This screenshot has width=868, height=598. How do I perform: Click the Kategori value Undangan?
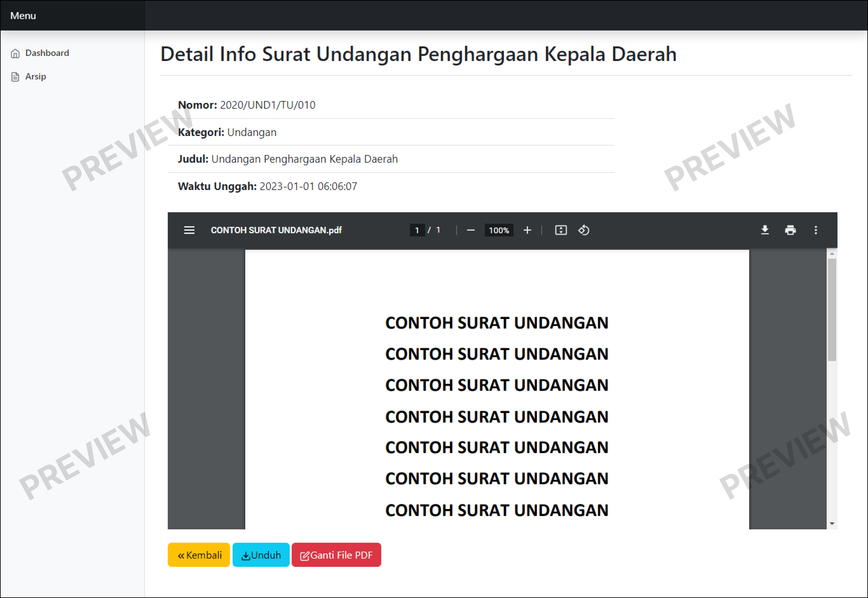(252, 132)
